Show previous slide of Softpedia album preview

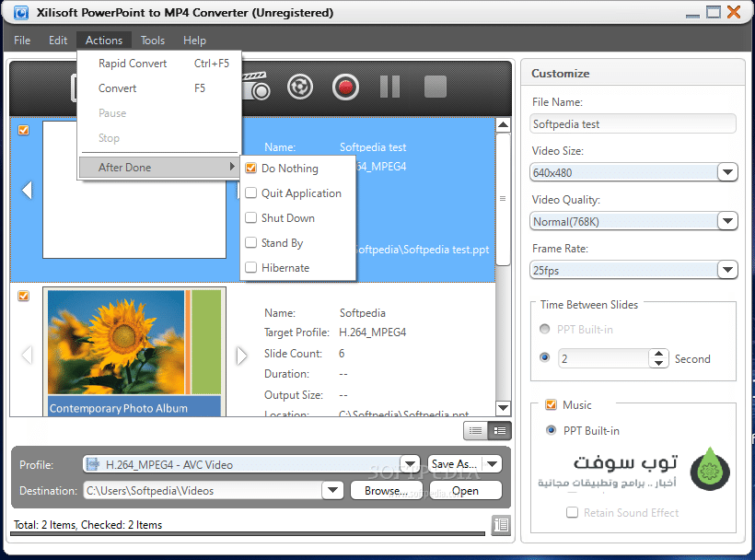point(28,356)
